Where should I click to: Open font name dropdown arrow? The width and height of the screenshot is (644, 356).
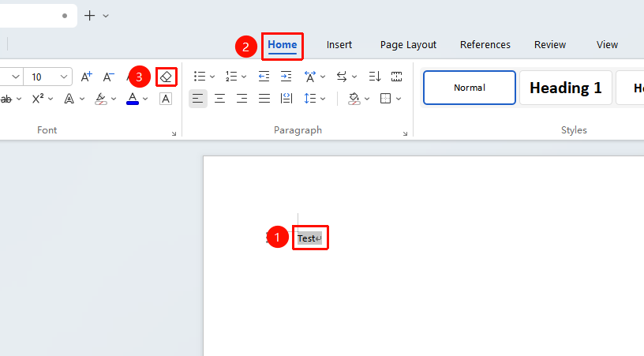click(x=16, y=77)
